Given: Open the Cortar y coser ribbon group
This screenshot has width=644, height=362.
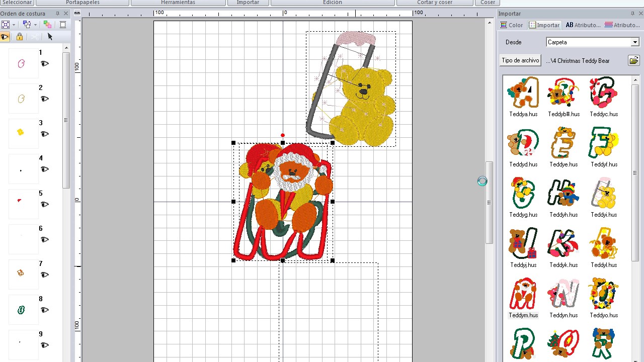Looking at the screenshot, I should coord(435,3).
